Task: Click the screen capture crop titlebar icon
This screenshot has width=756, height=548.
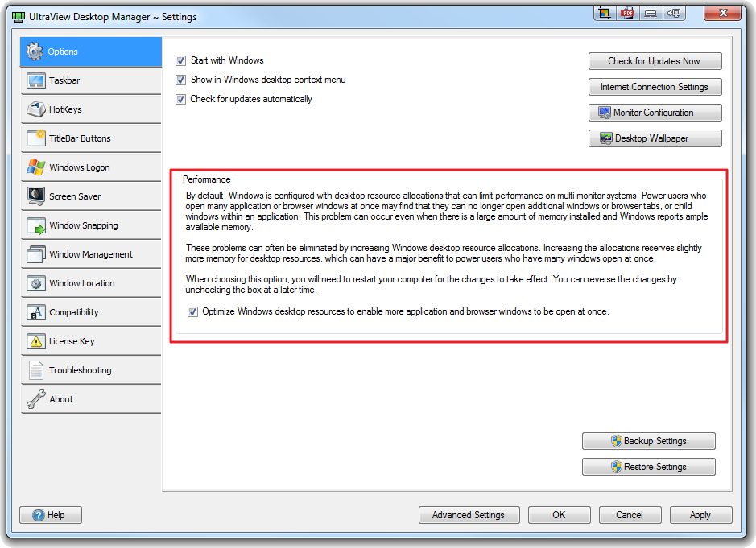Action: pyautogui.click(x=604, y=13)
